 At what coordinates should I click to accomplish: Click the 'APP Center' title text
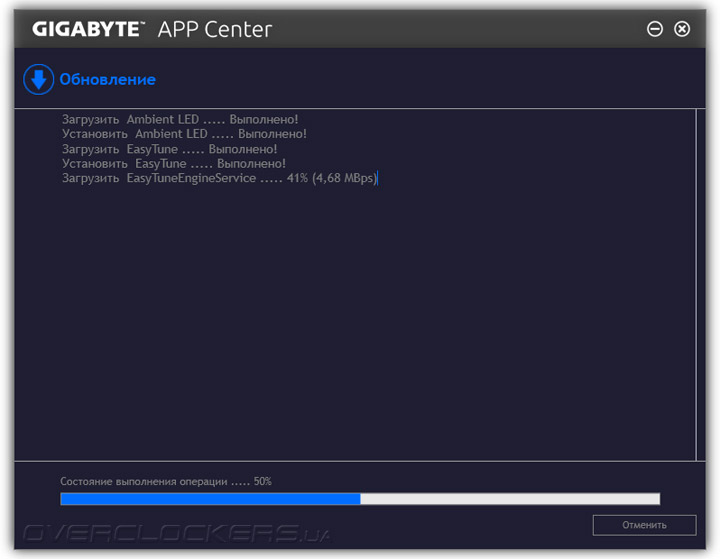(x=215, y=30)
